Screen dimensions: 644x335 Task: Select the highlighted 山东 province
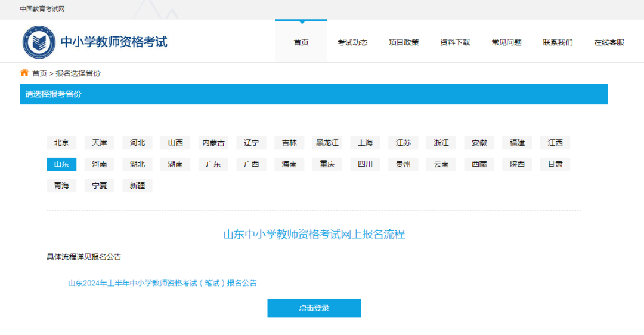click(61, 164)
